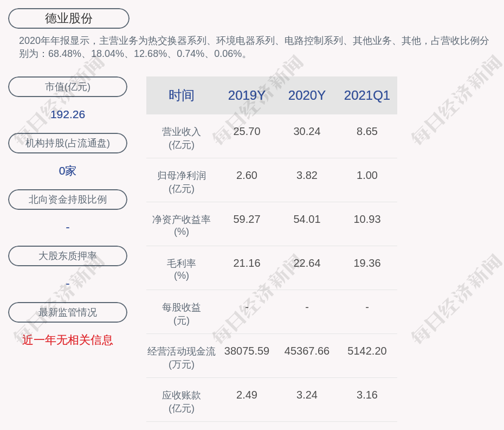Viewport: 504px width, 430px height.
Task: Click net profit value 3.82
Action: (x=307, y=175)
